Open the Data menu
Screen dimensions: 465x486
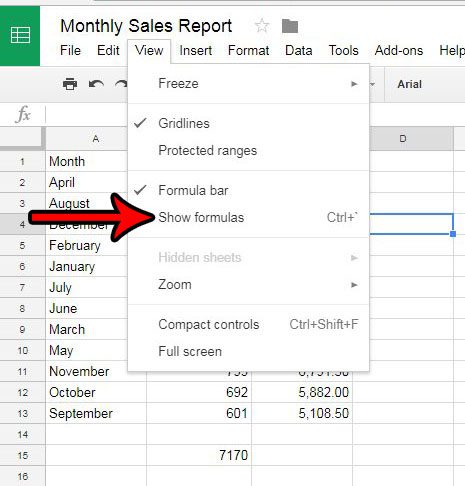[x=299, y=51]
